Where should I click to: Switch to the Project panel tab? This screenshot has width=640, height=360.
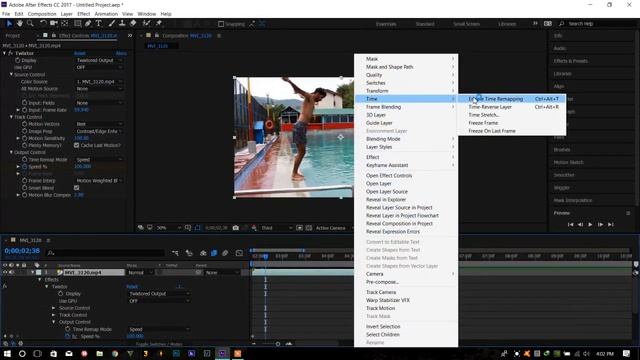coord(13,36)
